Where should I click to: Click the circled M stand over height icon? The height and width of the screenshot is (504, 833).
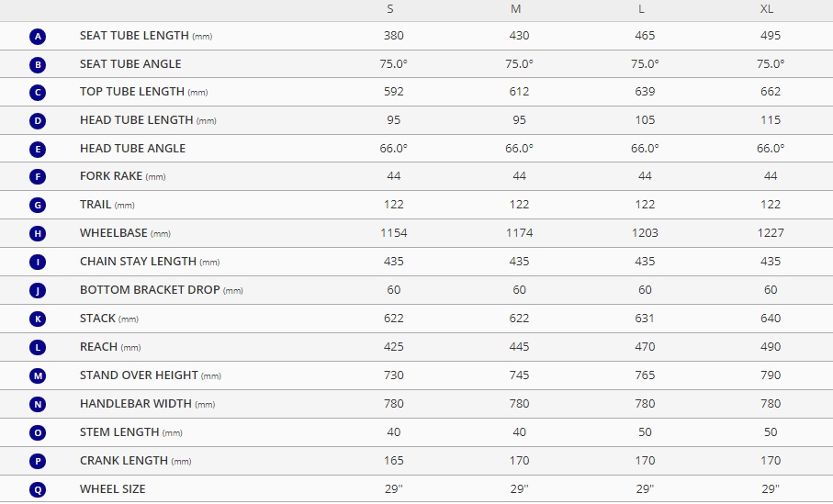click(38, 376)
